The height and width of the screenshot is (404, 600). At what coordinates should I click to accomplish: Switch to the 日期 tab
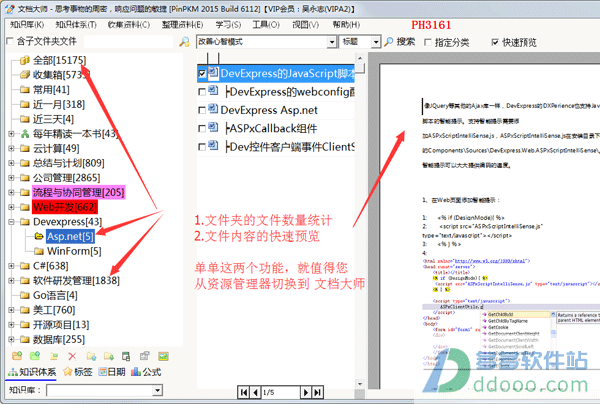[x=112, y=371]
